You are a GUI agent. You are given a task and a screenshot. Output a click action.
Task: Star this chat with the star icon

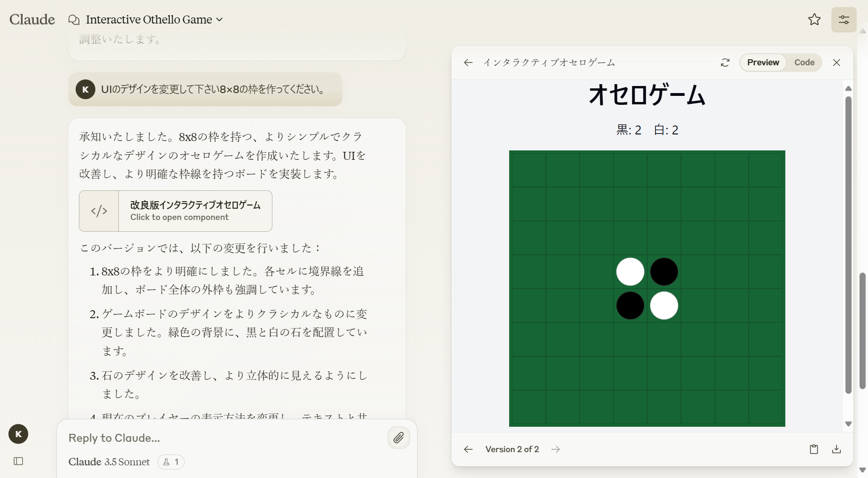[x=814, y=19]
